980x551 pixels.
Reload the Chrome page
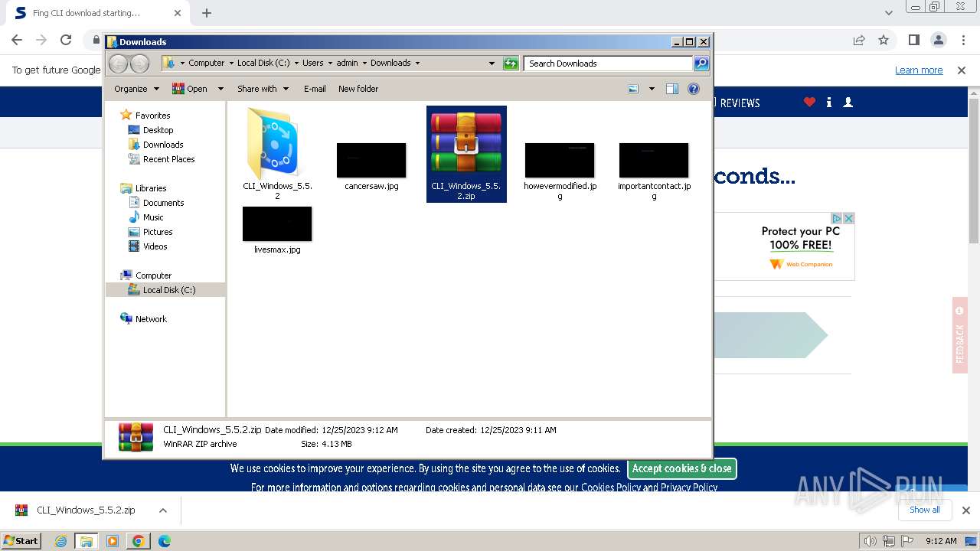click(x=66, y=40)
